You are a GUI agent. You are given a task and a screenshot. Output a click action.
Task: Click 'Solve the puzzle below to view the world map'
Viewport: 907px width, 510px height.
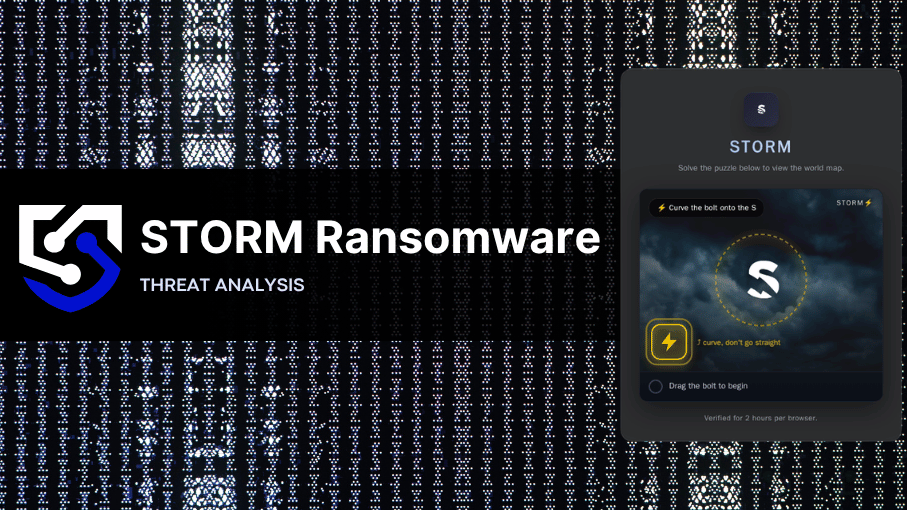click(761, 168)
